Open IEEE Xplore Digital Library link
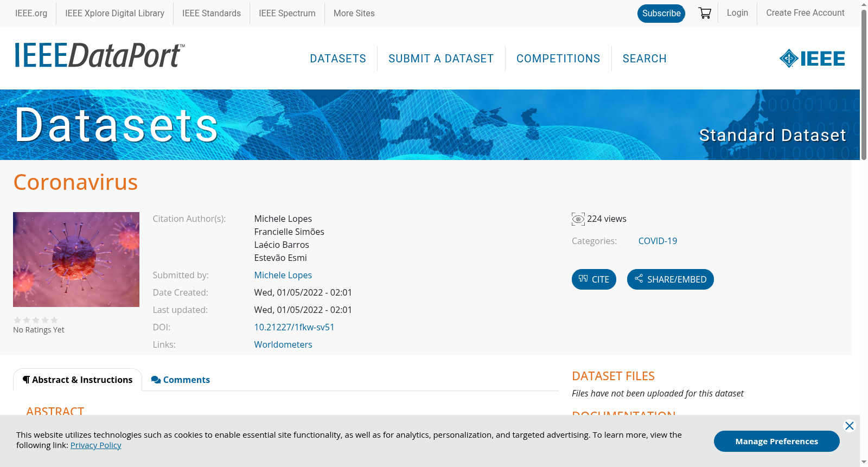Image resolution: width=868 pixels, height=467 pixels. [x=114, y=13]
